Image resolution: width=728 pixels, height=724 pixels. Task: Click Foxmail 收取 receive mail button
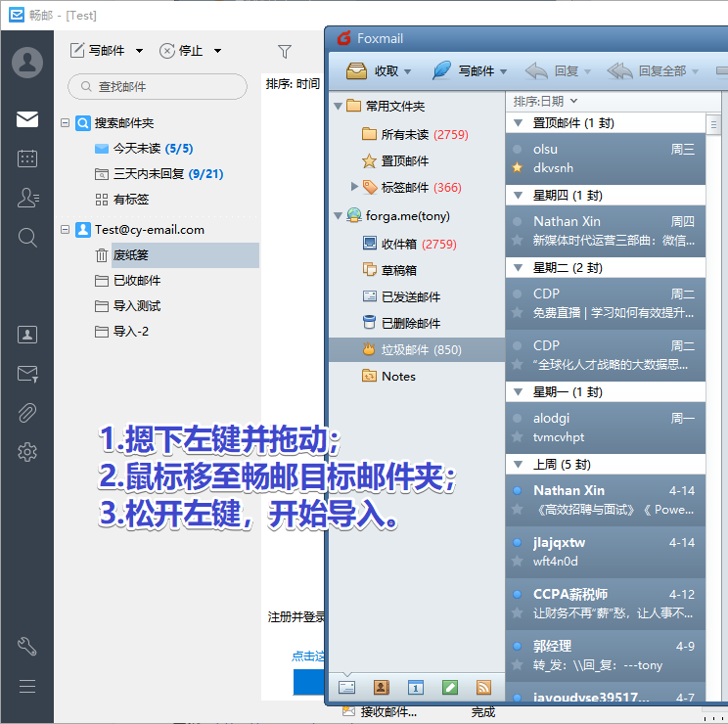pos(373,71)
